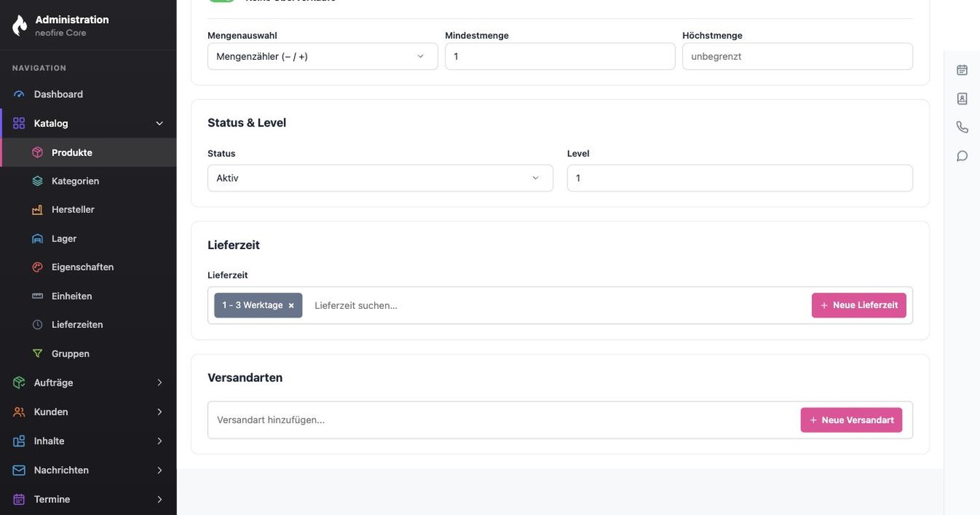Click the Dashboard gauge icon
Screen dimensions: 980x515
coord(19,95)
